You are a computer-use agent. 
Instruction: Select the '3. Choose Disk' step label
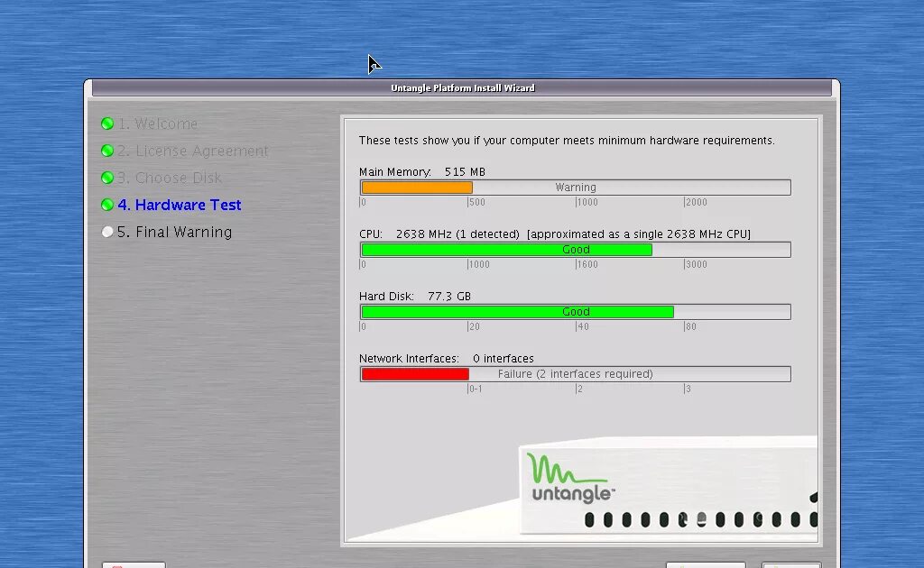tap(170, 178)
